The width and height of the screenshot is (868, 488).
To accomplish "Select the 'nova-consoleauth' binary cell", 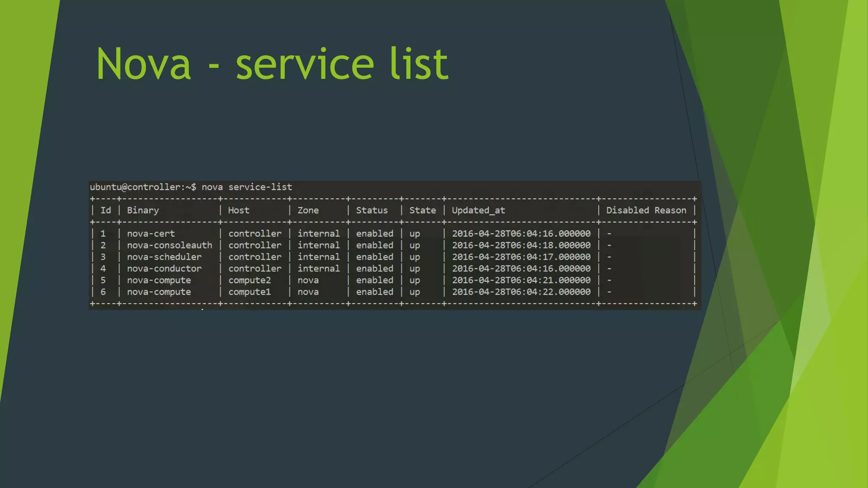I will (170, 245).
